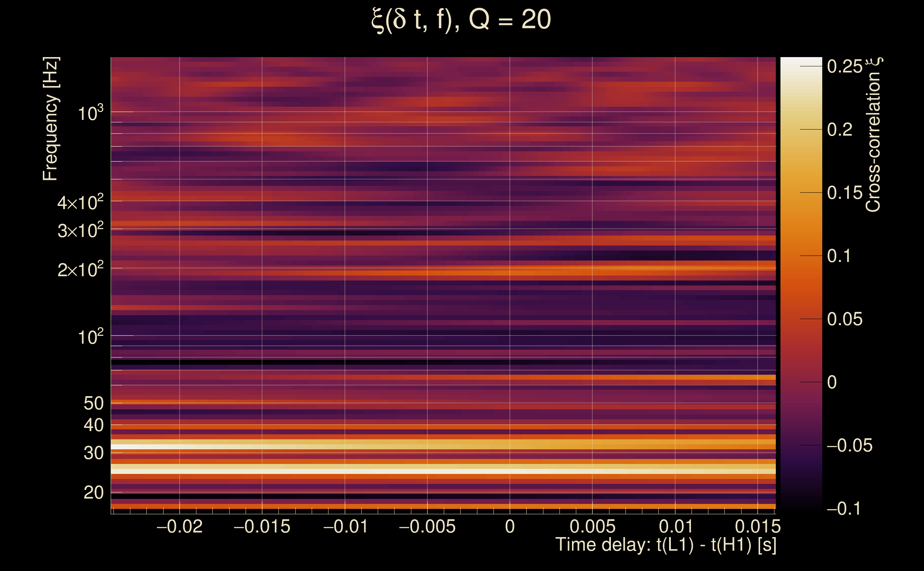The image size is (924, 571).
Task: Click the −0.02 time delay tick label
Action: pos(180,526)
